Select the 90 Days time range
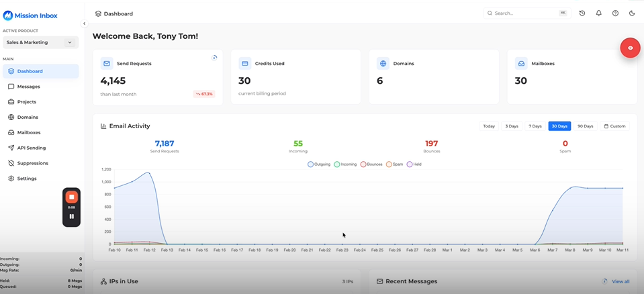 (586, 126)
